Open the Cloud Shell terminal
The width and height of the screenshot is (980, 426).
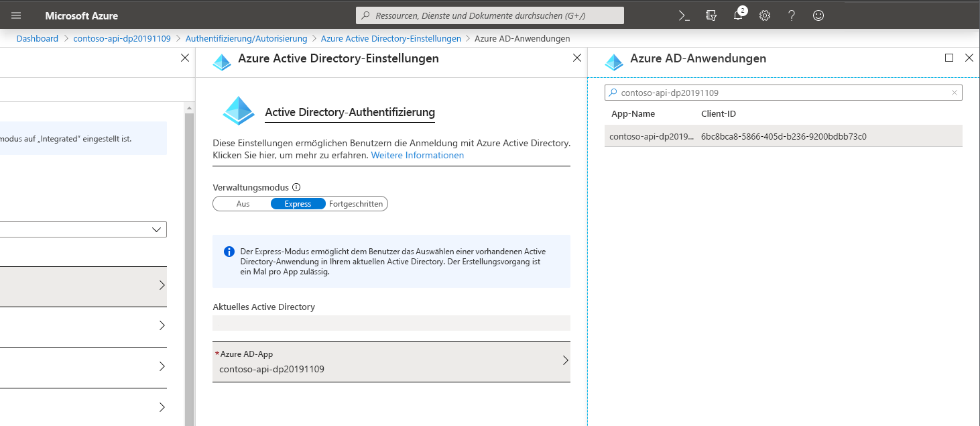(684, 15)
